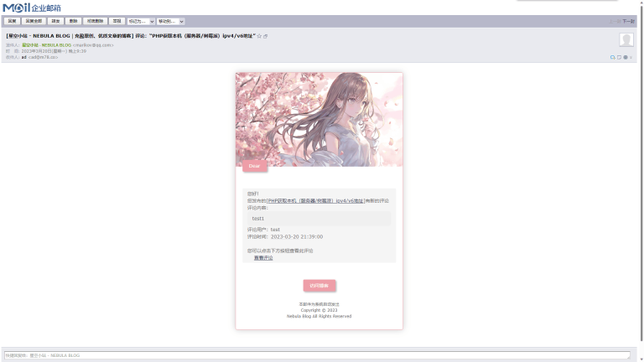Expand header details with the small arrow
Screen dimensions: 644x362
631,57
